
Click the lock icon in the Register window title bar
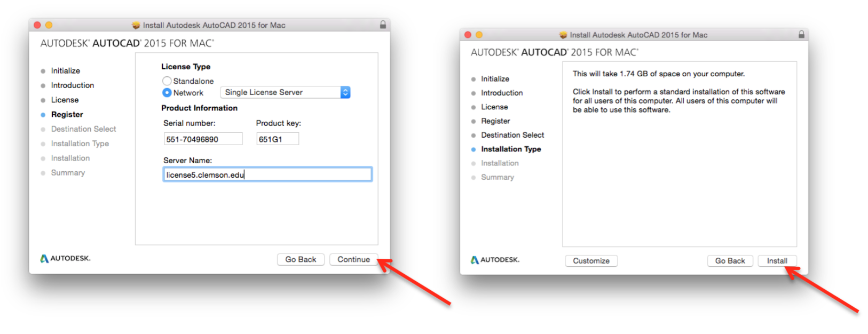coord(383,25)
